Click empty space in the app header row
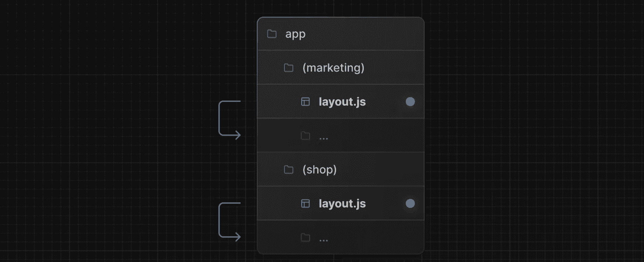The height and width of the screenshot is (262, 644). point(368,34)
